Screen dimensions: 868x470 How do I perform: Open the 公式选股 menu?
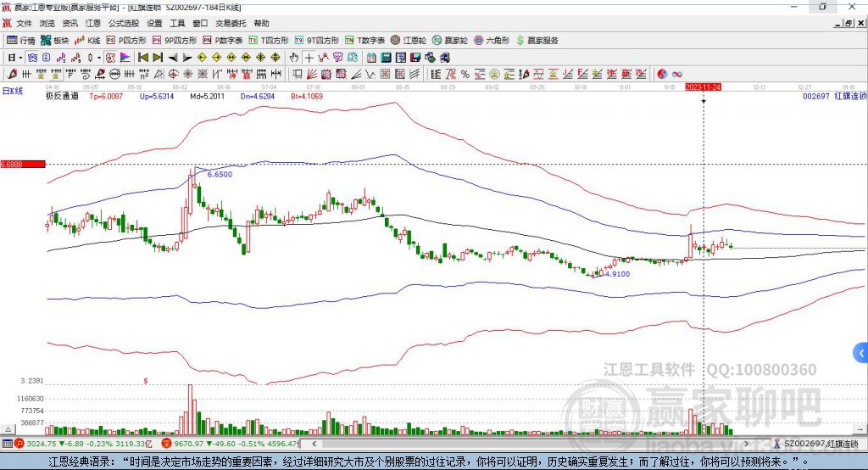coord(124,23)
